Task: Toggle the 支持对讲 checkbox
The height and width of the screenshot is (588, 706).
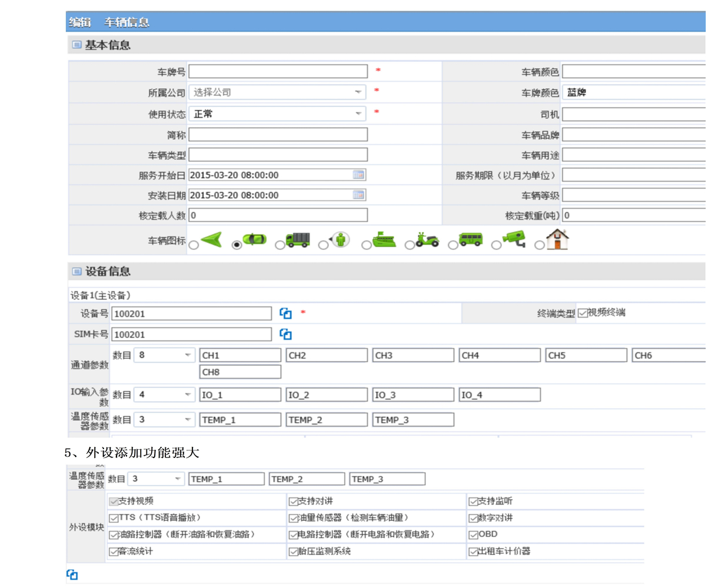Action: coord(292,502)
